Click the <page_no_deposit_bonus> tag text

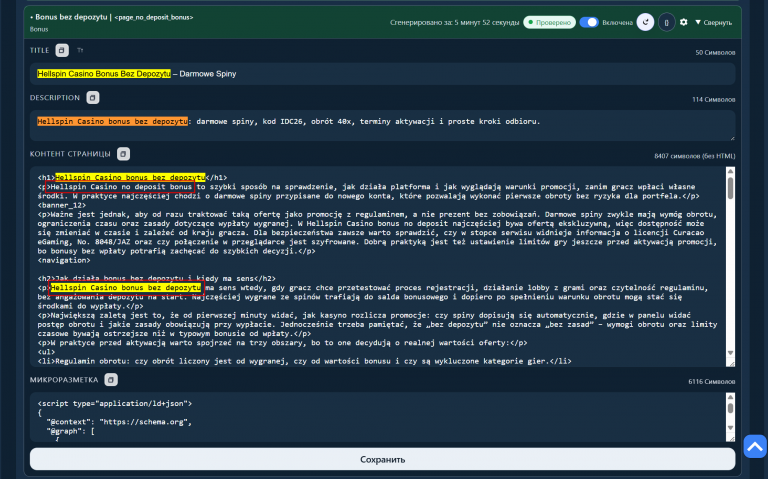point(154,18)
